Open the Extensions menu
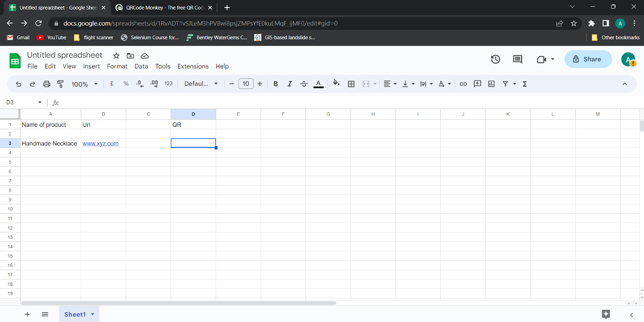 193,66
